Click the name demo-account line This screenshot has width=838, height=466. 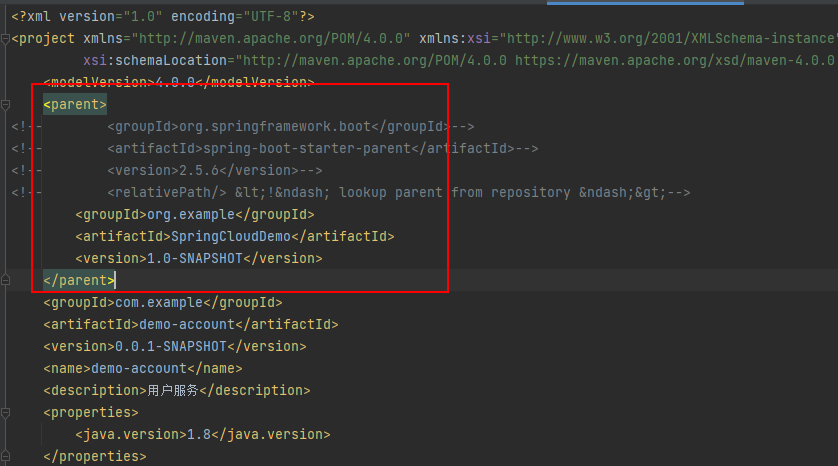[143, 368]
